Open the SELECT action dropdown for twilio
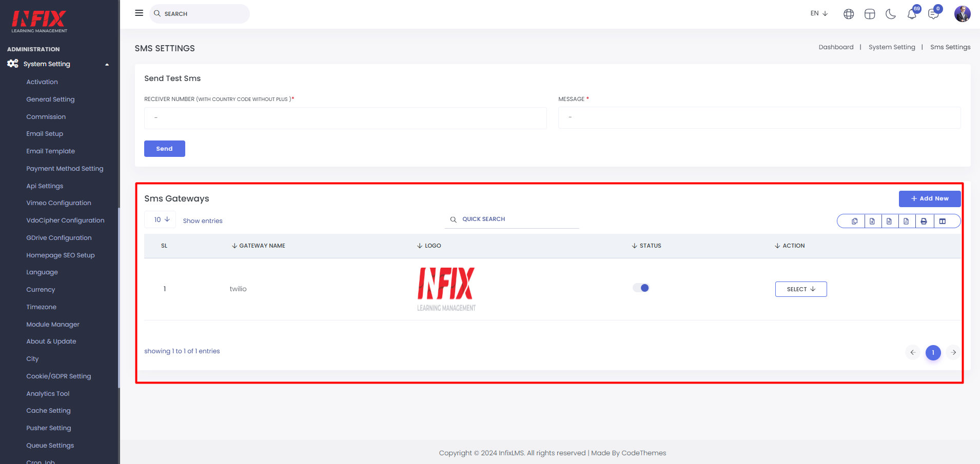980x464 pixels. click(x=801, y=289)
